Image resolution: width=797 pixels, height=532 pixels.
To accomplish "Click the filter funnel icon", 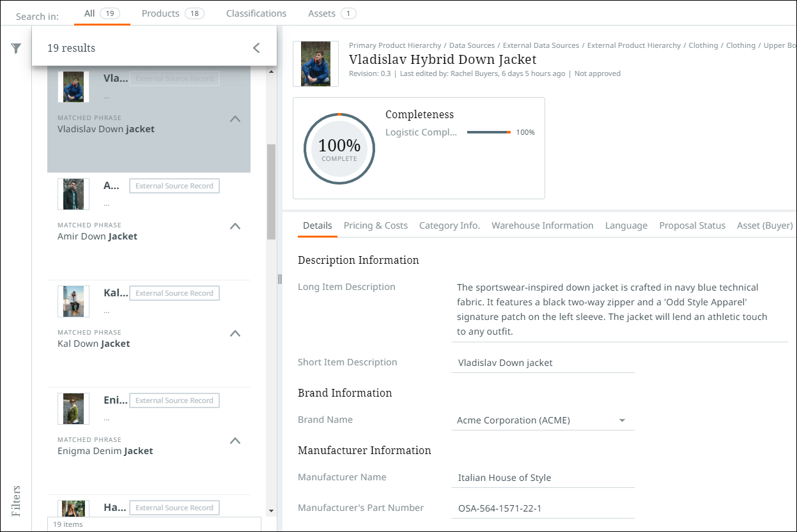I will (16, 49).
